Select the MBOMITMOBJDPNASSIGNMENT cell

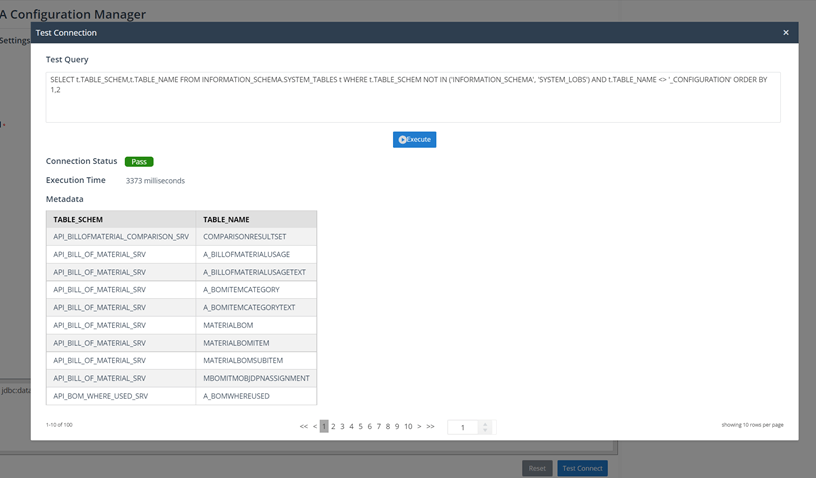(256, 378)
